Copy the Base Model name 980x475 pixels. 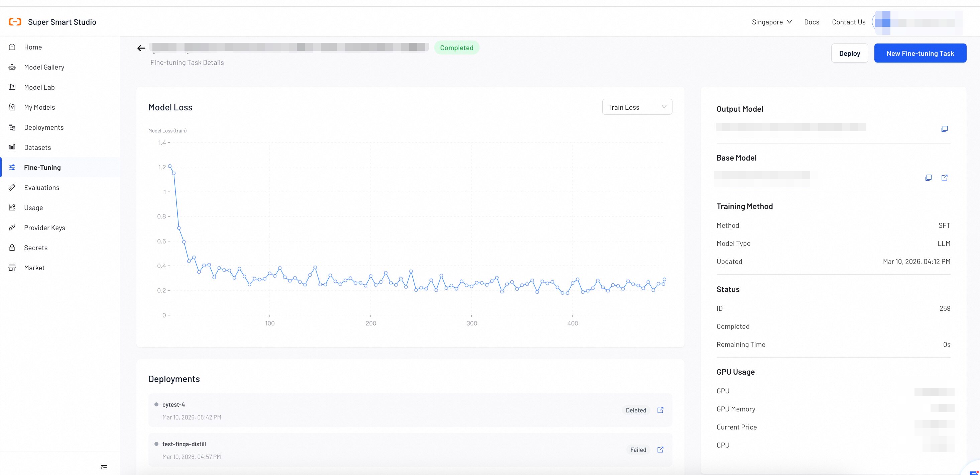coord(928,177)
